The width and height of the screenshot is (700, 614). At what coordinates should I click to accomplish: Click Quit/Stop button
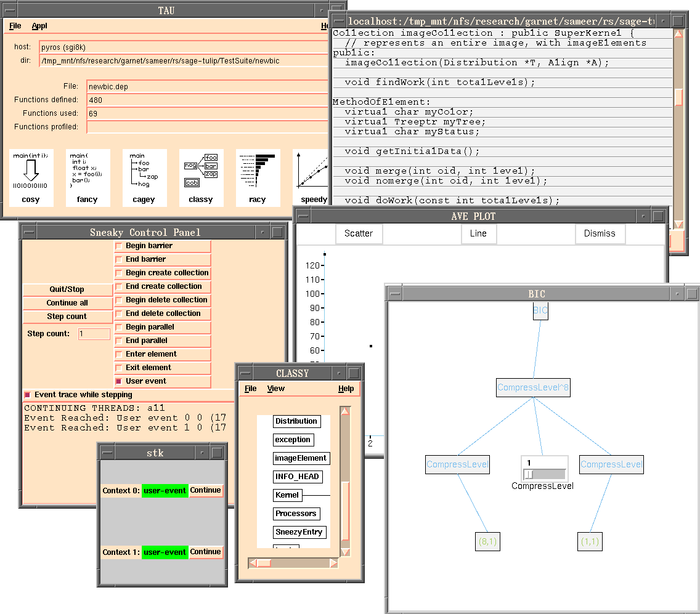67,289
